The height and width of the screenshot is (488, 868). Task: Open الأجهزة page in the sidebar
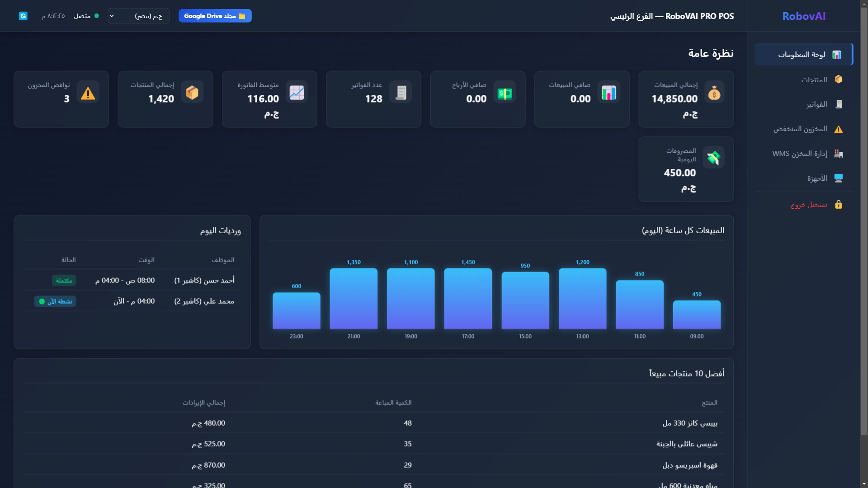[803, 178]
